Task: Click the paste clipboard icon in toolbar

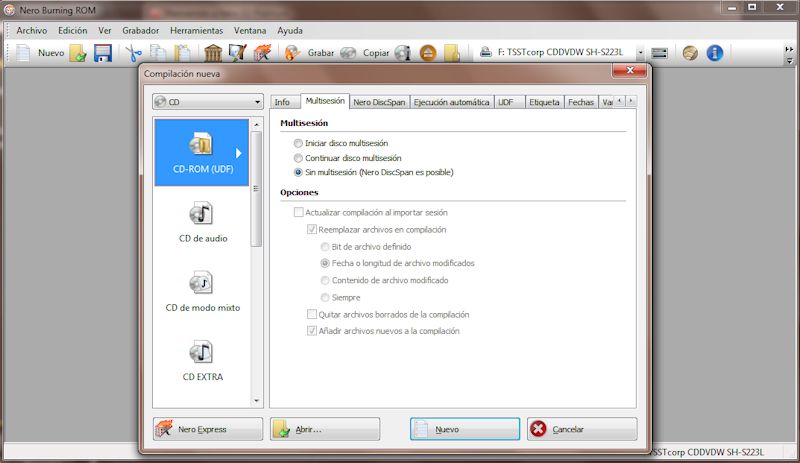Action: [x=182, y=53]
